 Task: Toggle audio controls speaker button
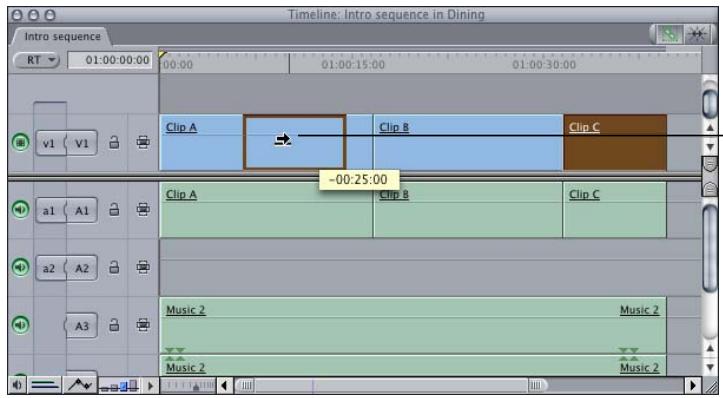[18, 385]
